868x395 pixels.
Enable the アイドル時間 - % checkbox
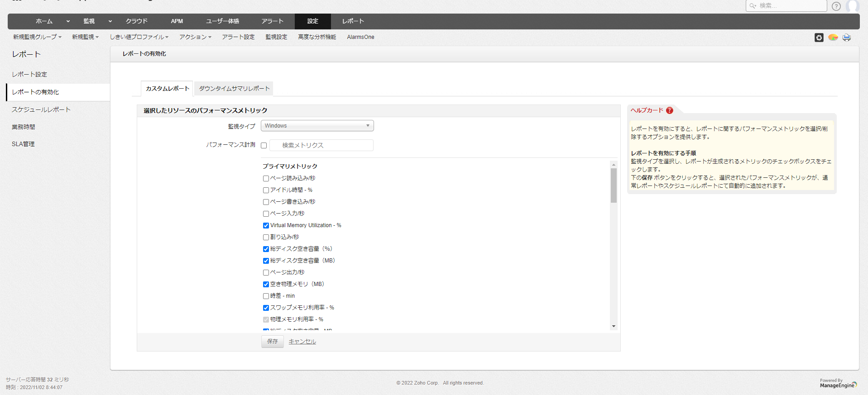(x=266, y=190)
